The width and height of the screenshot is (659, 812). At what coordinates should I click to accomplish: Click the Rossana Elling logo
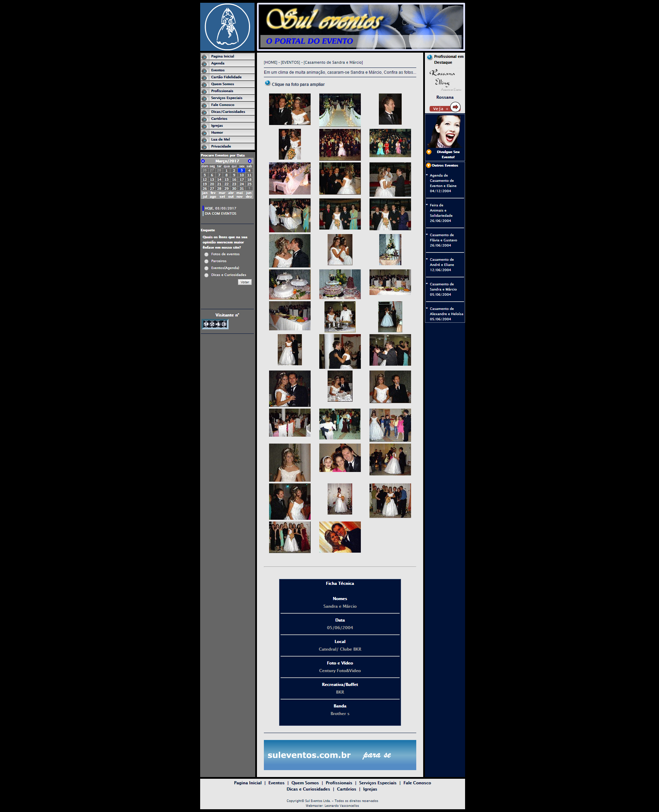(445, 80)
